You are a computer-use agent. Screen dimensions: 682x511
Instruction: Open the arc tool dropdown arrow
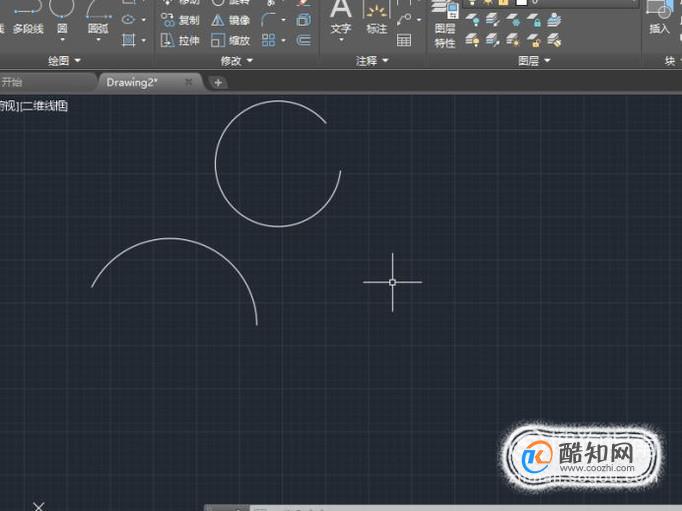[98, 40]
